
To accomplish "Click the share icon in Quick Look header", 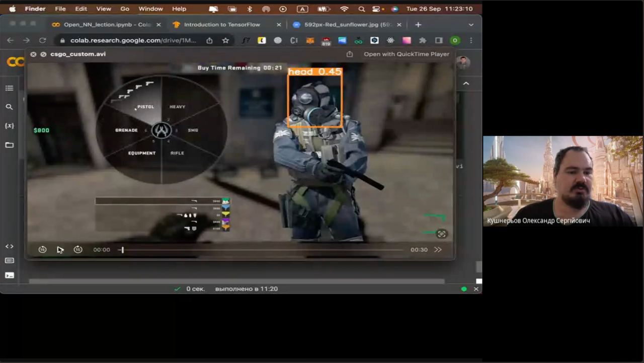I will click(350, 54).
